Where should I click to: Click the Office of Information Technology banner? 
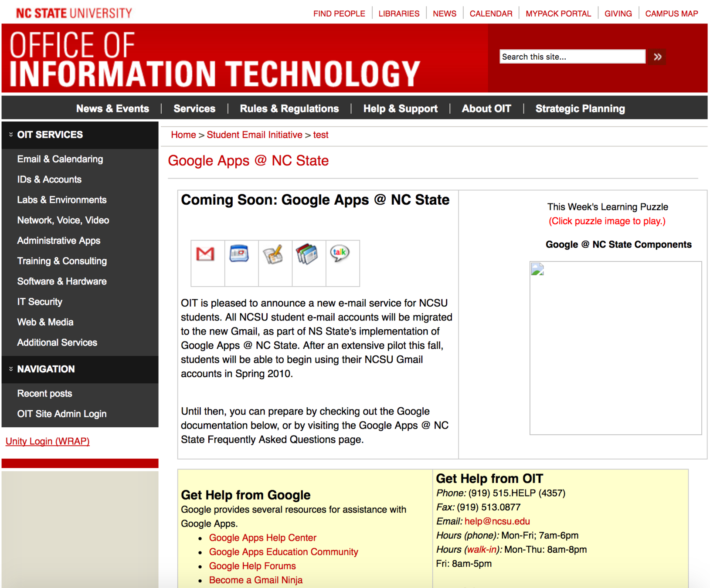click(214, 59)
